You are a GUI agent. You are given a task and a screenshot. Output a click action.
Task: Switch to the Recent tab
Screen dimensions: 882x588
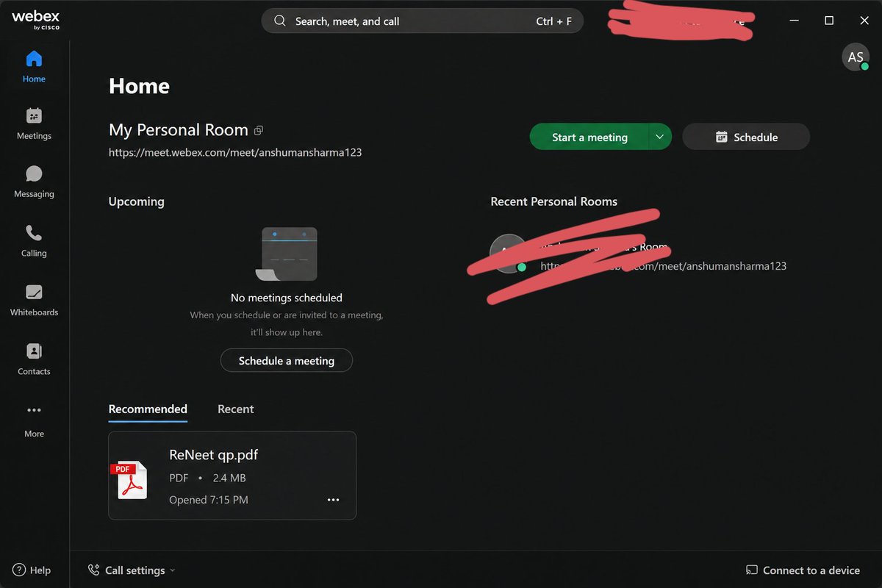coord(236,409)
